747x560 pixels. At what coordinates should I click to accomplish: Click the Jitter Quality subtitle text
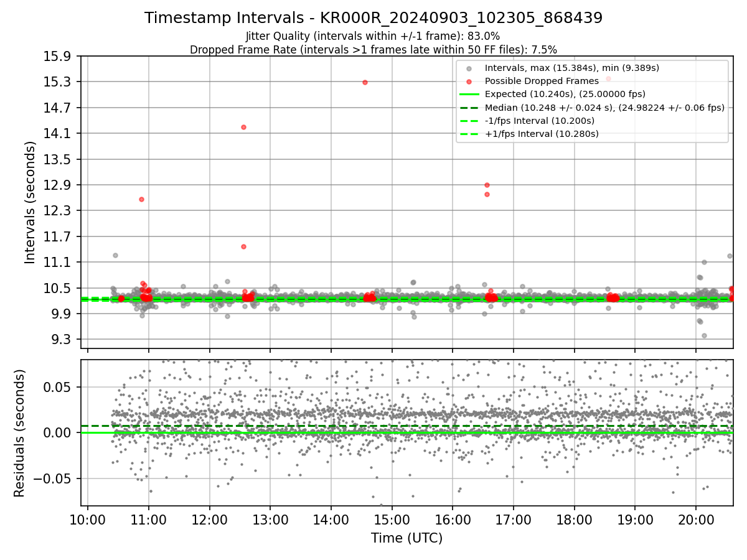(x=373, y=36)
